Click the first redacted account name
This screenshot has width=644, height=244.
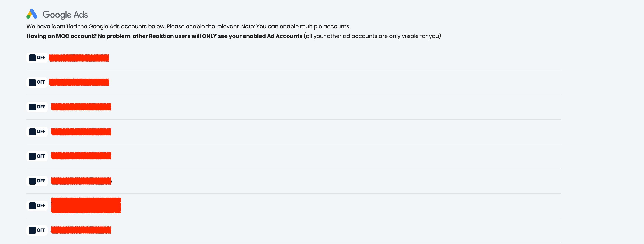(x=79, y=58)
